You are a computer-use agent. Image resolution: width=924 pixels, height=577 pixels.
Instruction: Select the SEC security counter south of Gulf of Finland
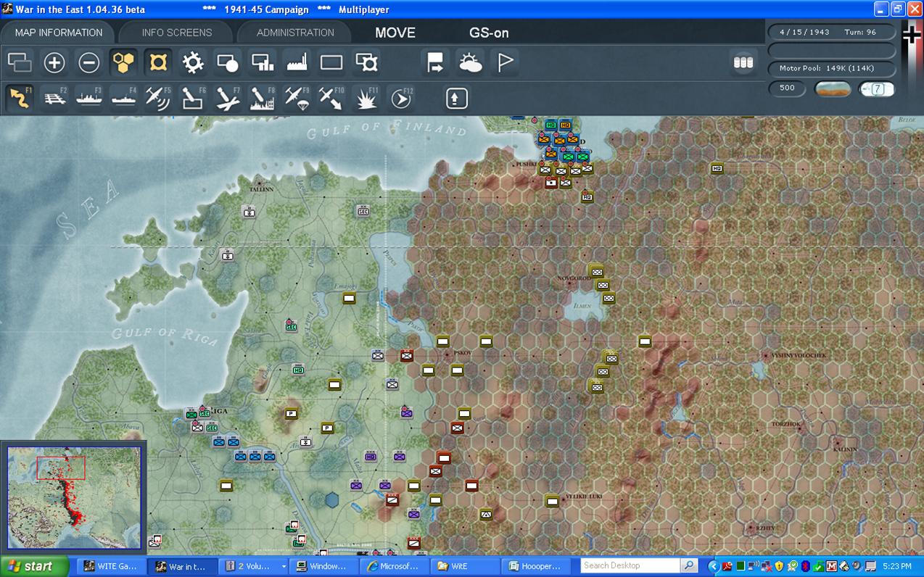click(363, 210)
